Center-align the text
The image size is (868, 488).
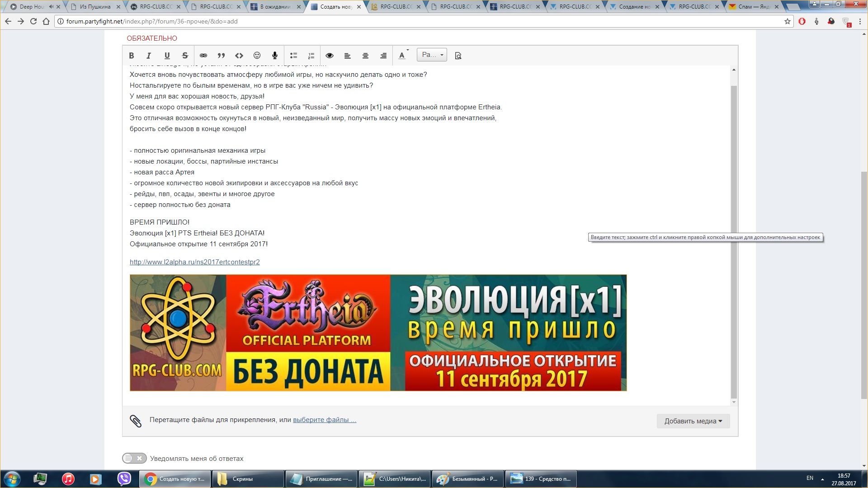pyautogui.click(x=365, y=56)
